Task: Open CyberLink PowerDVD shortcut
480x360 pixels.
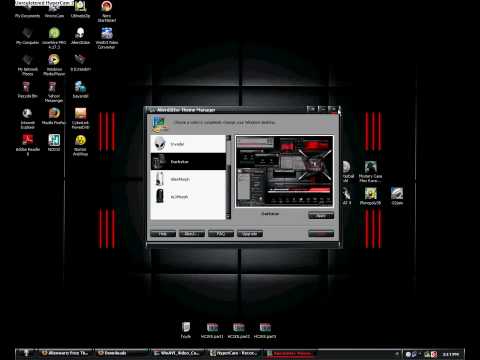Action: pos(80,118)
